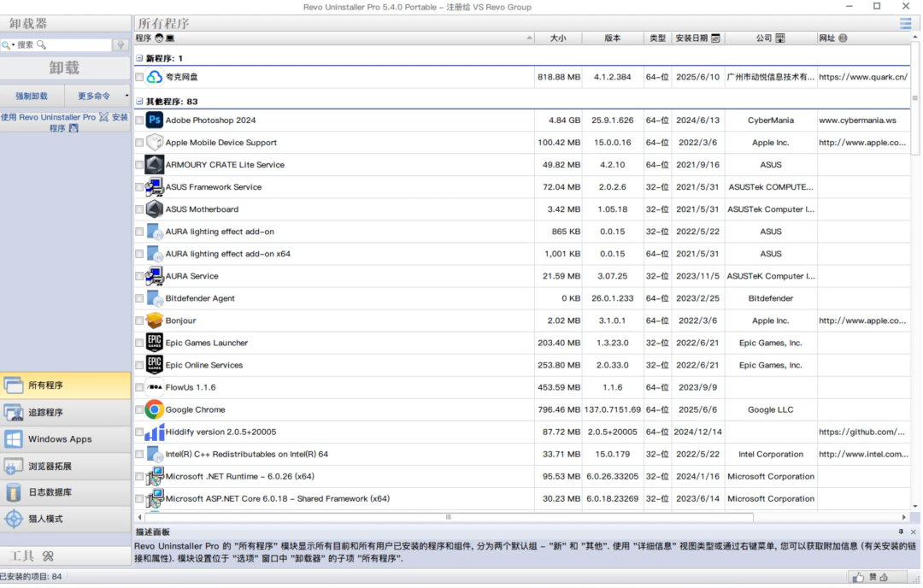Check the FlowUs 1.1.6 checkbox
This screenshot has height=588, width=923.
(x=139, y=387)
